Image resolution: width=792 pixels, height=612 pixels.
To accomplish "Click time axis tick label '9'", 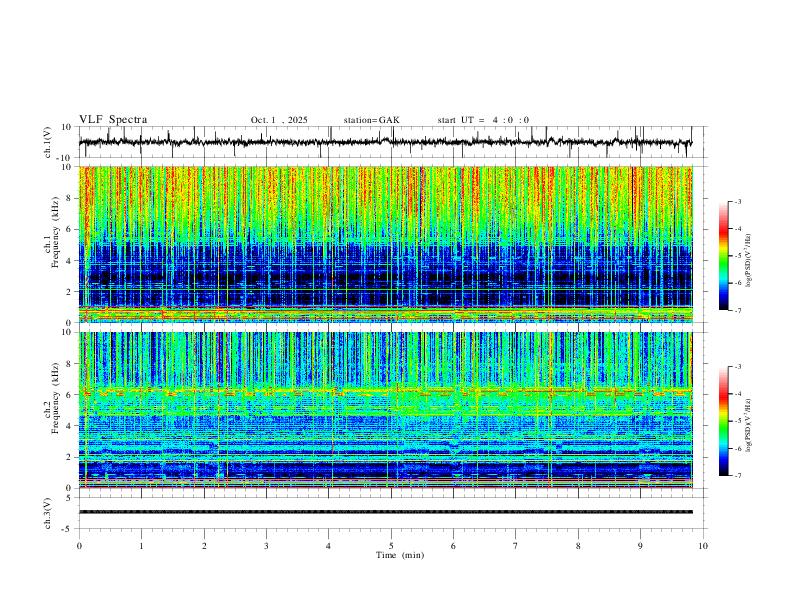I will tap(640, 546).
